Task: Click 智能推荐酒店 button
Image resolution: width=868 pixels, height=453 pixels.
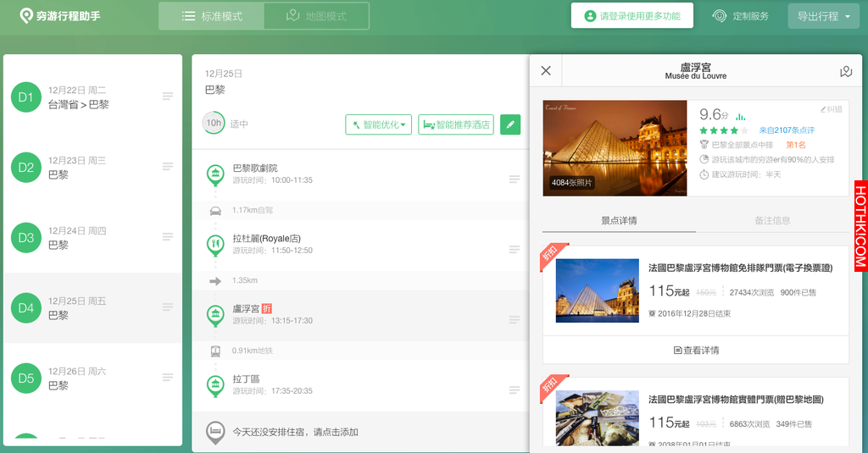Action: point(456,124)
